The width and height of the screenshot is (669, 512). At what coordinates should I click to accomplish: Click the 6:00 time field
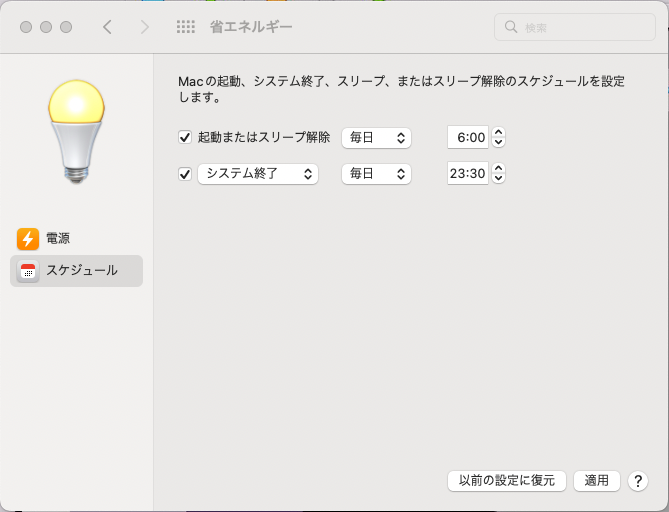coord(468,137)
